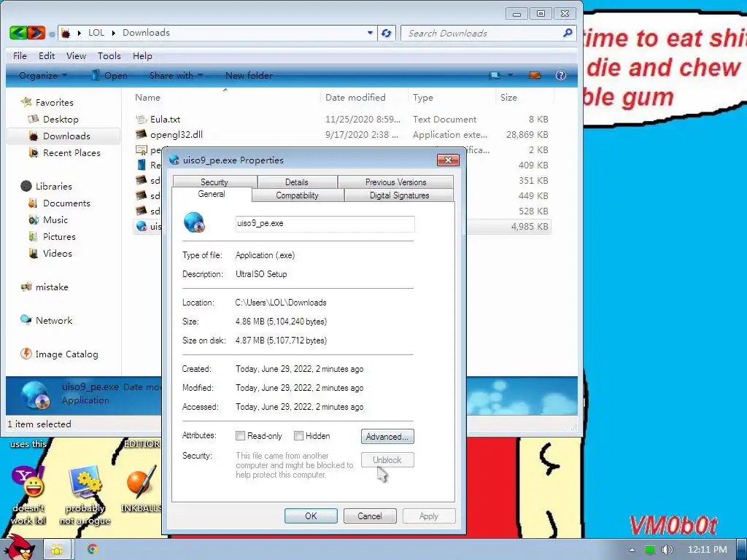The height and width of the screenshot is (560, 747).
Task: Click the Chrome icon on the taskbar
Action: tap(93, 549)
